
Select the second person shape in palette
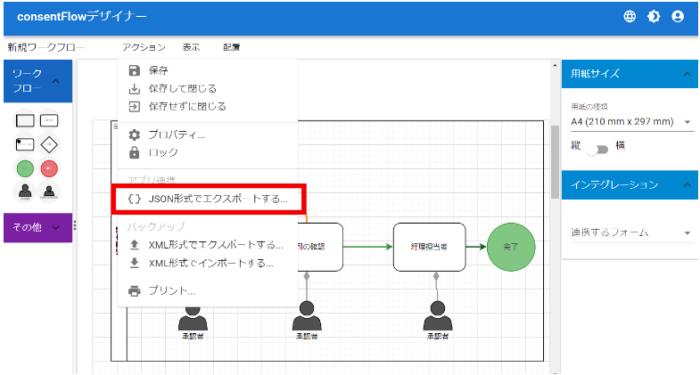pyautogui.click(x=49, y=192)
